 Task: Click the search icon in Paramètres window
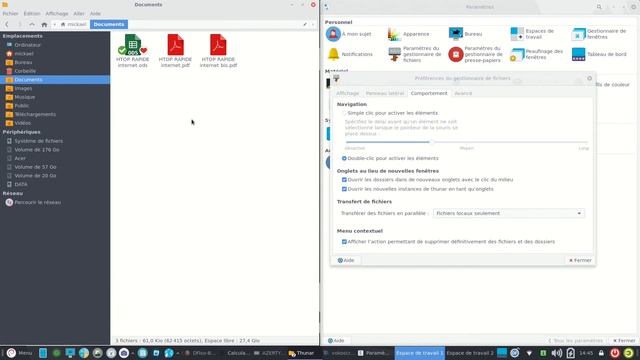[599, 7]
